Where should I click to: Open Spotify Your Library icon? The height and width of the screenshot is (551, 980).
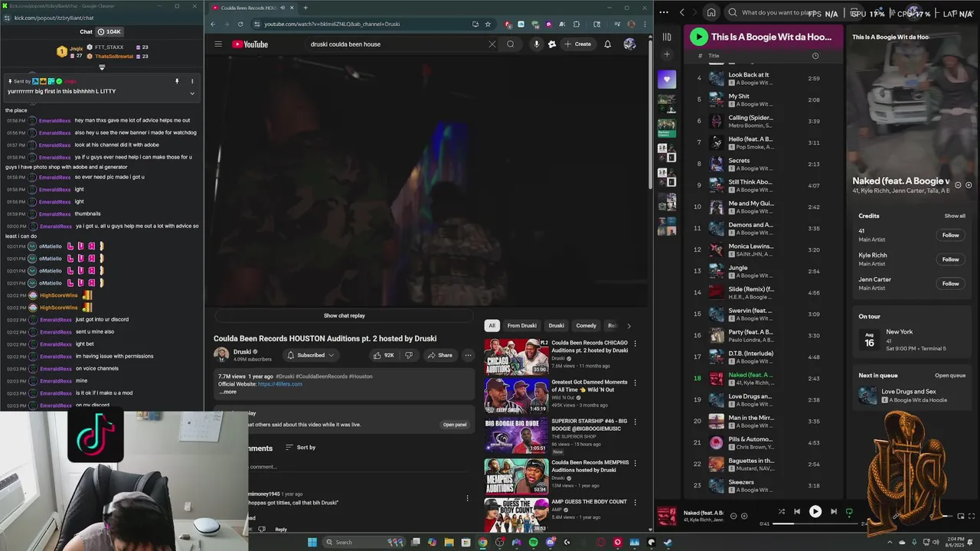667,37
